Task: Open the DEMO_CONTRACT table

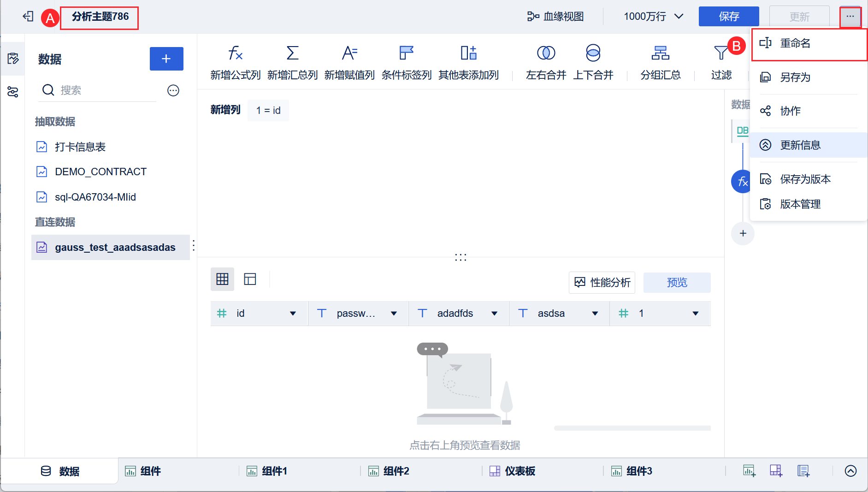Action: (x=111, y=172)
